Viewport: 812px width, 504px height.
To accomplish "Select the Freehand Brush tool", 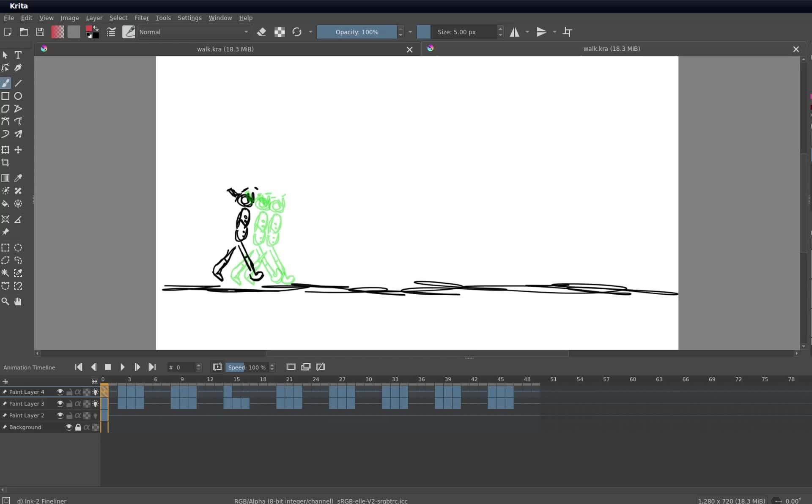I will coord(5,83).
